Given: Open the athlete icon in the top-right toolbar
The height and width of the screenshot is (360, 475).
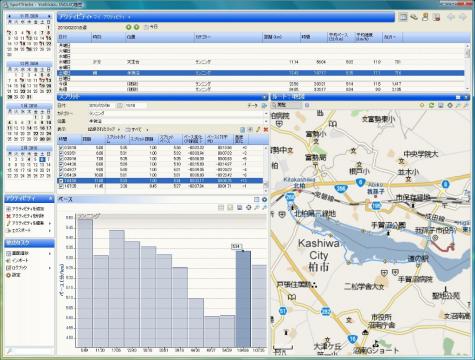Looking at the screenshot, I should [425, 17].
